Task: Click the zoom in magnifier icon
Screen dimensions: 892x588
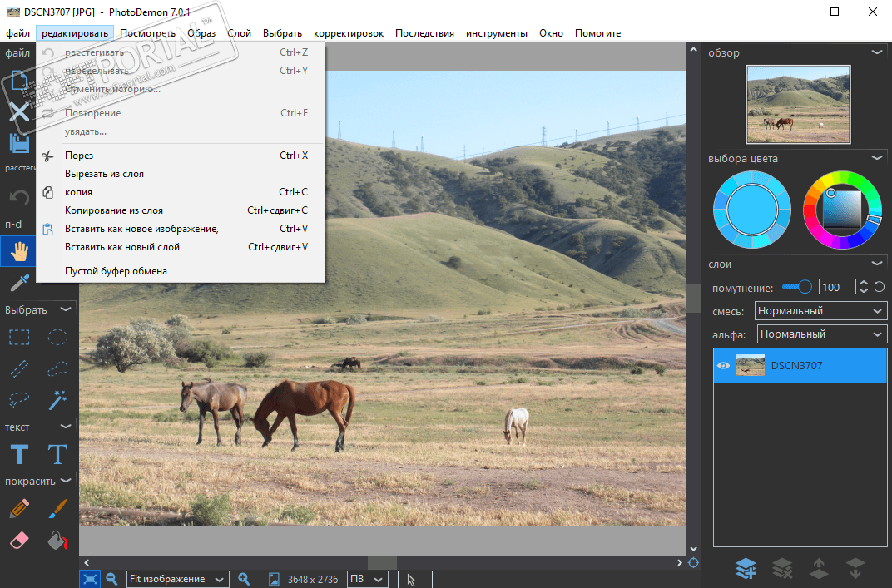Action: [244, 579]
